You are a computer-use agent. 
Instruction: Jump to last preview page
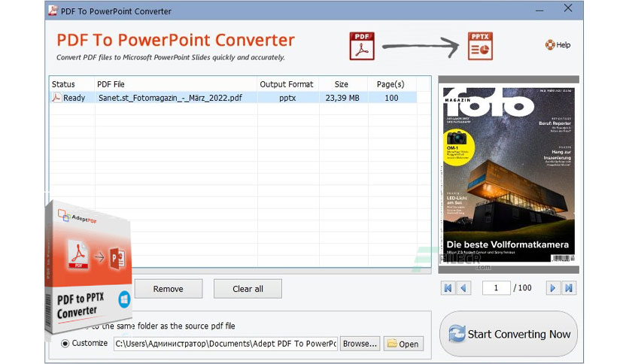click(569, 288)
